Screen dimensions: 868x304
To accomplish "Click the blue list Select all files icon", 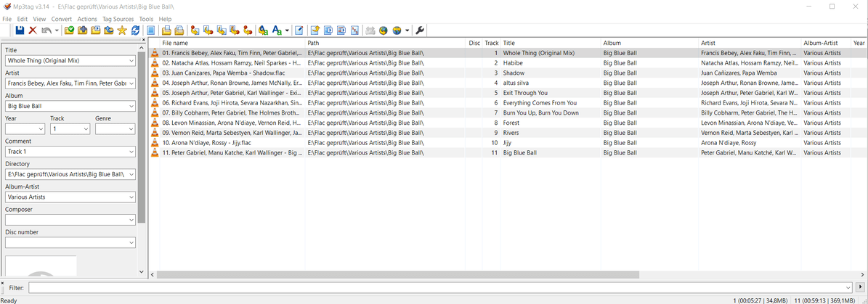I will point(150,30).
